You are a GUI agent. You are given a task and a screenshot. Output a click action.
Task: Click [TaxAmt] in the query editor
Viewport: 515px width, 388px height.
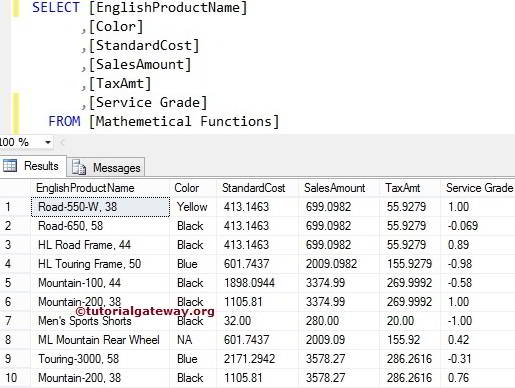(x=120, y=84)
